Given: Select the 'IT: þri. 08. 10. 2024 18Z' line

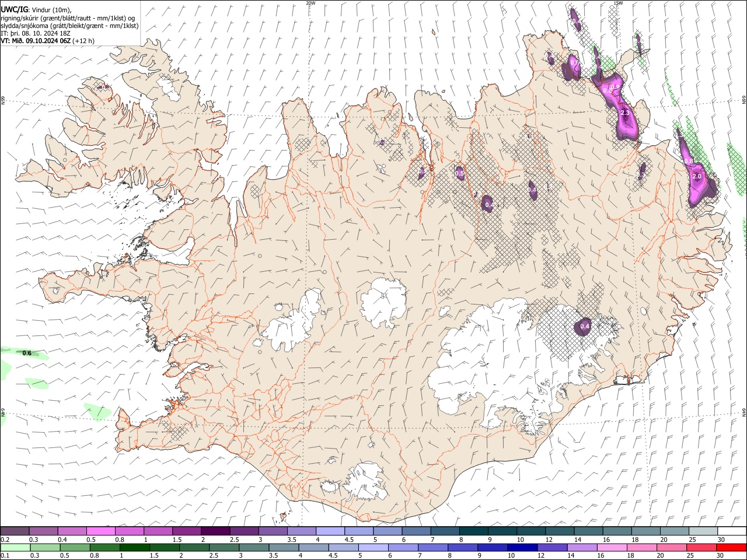Looking at the screenshot, I should [x=36, y=33].
